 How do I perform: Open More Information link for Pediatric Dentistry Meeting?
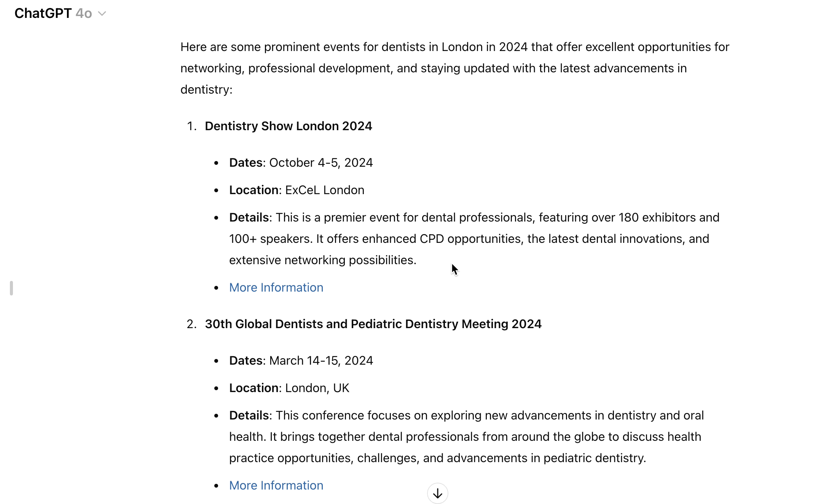(276, 485)
